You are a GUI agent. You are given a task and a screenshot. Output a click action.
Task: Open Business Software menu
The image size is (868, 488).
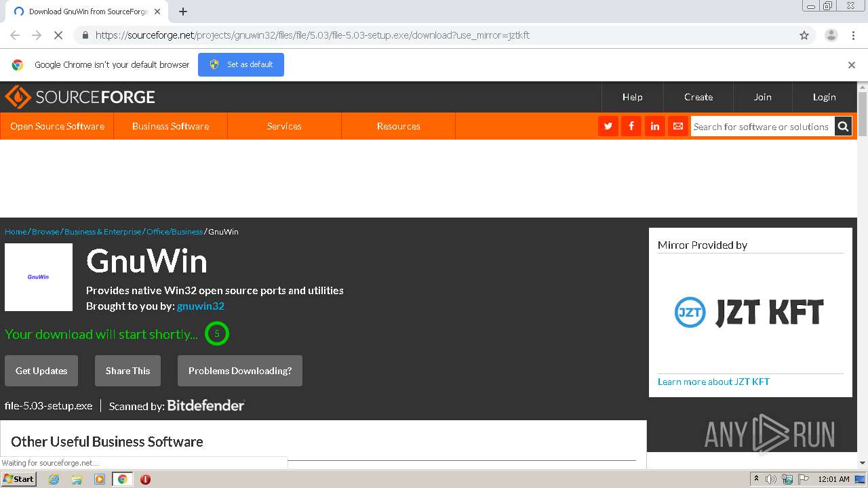pyautogui.click(x=170, y=126)
